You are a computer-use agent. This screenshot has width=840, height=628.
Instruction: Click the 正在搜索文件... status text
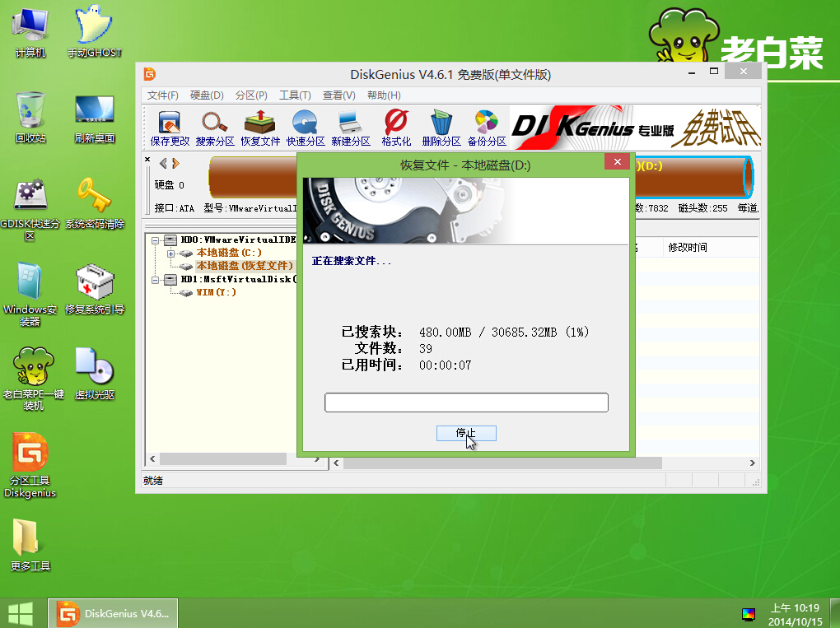[352, 261]
